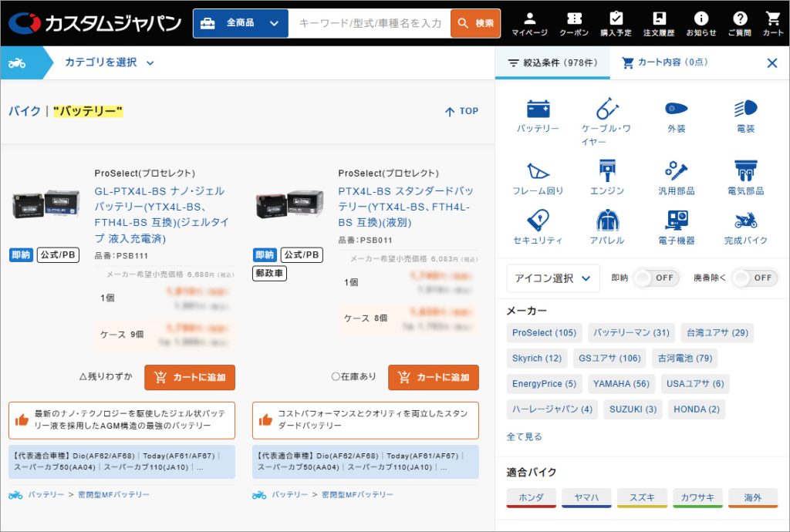Select the 電子機器 category icon
Image resolution: width=790 pixels, height=532 pixels.
[x=676, y=227]
